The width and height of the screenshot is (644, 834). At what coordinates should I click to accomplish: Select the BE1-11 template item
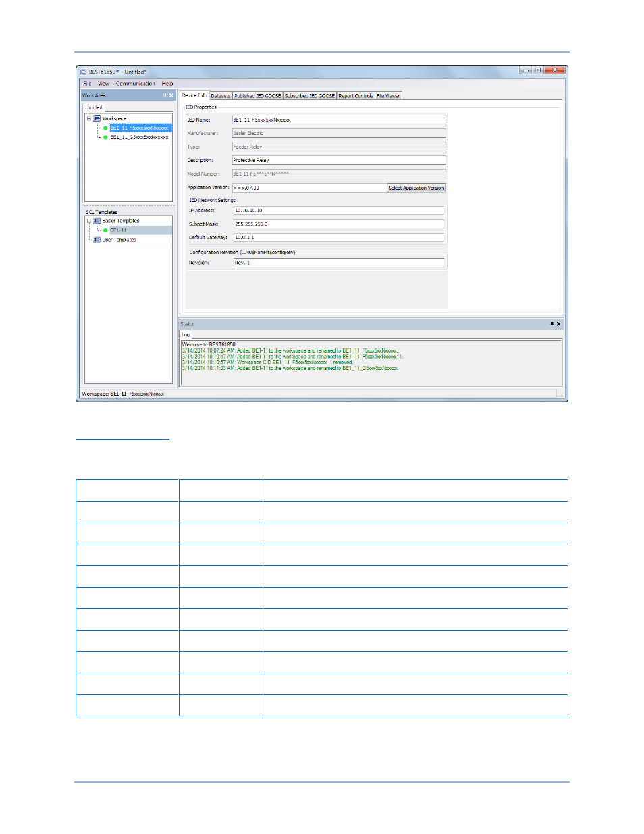(118, 230)
